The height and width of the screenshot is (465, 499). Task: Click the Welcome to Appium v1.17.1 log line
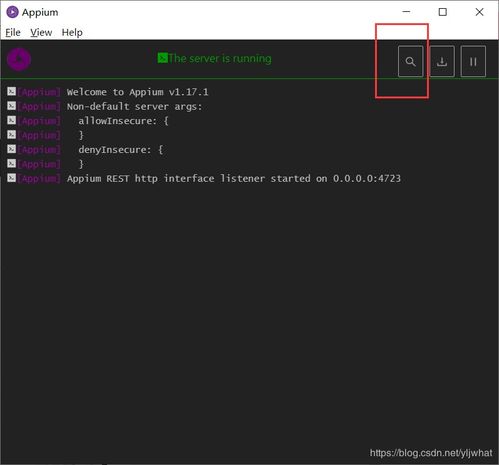[137, 92]
